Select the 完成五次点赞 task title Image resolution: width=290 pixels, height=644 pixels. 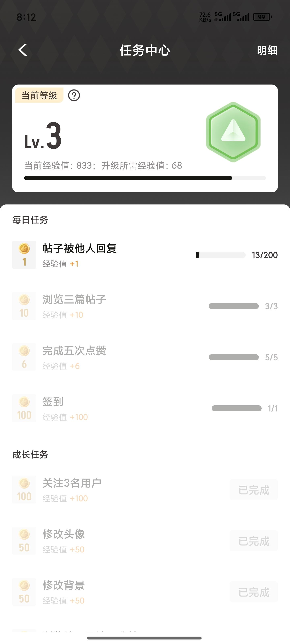(x=74, y=351)
